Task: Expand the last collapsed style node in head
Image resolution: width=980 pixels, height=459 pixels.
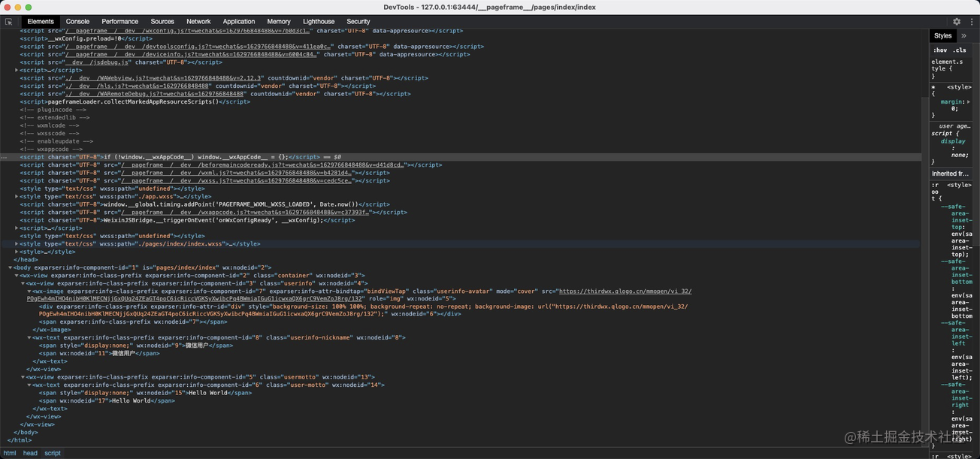Action: [17, 252]
